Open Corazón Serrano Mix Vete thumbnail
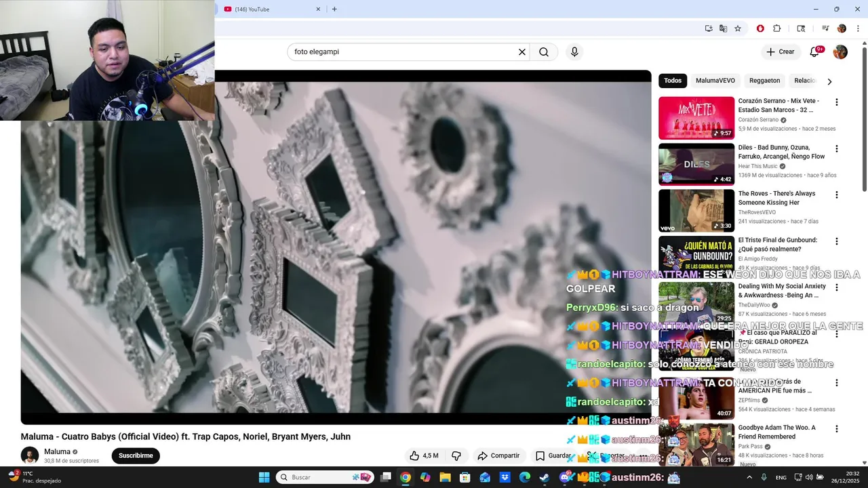This screenshot has width=868, height=488. [696, 118]
